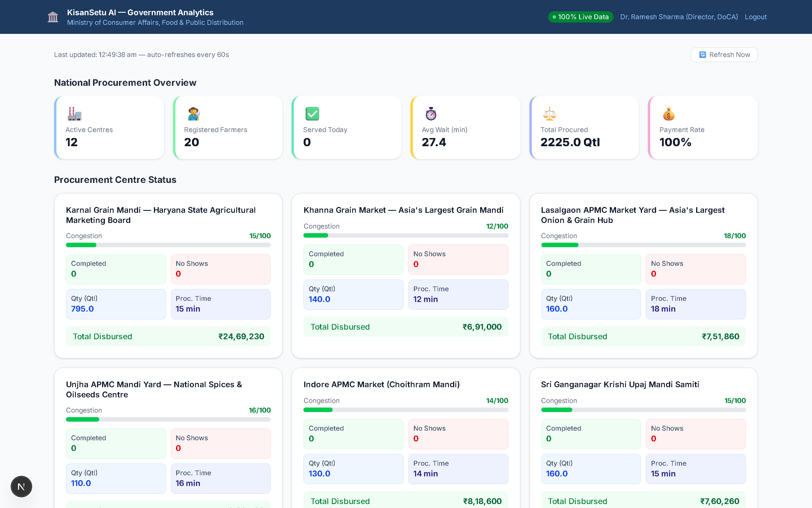The height and width of the screenshot is (508, 812).
Task: Click Khanna Proc. Time 12 min tile
Action: click(458, 294)
